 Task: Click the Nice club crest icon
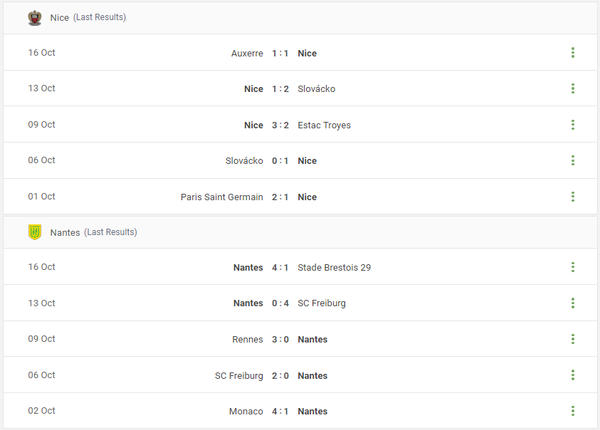(35, 17)
